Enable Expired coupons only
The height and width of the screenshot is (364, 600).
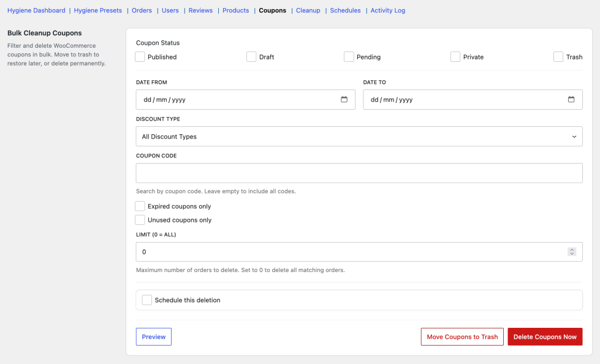point(140,207)
